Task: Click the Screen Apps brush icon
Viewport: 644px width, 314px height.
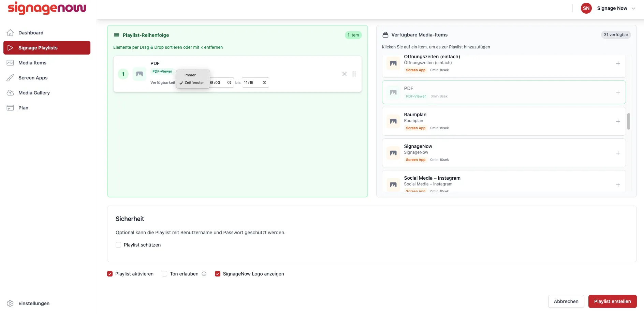Action: tap(10, 78)
